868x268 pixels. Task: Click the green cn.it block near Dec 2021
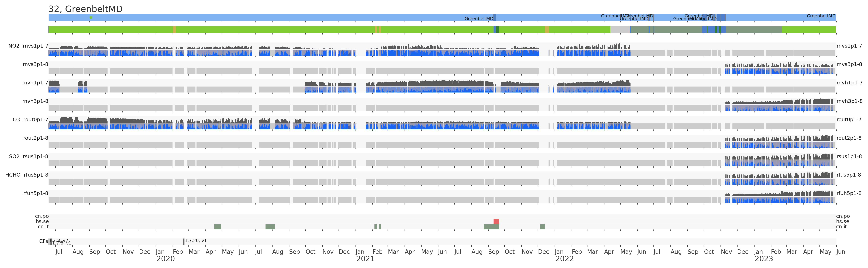point(542,227)
